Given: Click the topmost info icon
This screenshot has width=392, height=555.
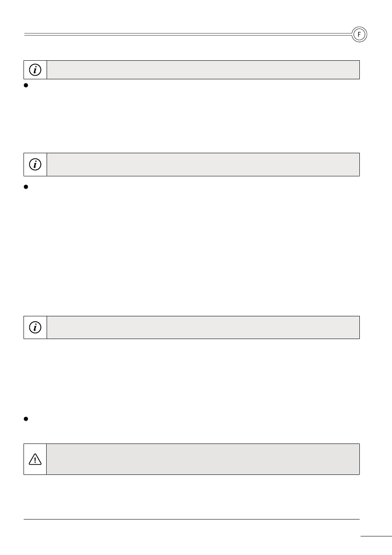Looking at the screenshot, I should (35, 70).
